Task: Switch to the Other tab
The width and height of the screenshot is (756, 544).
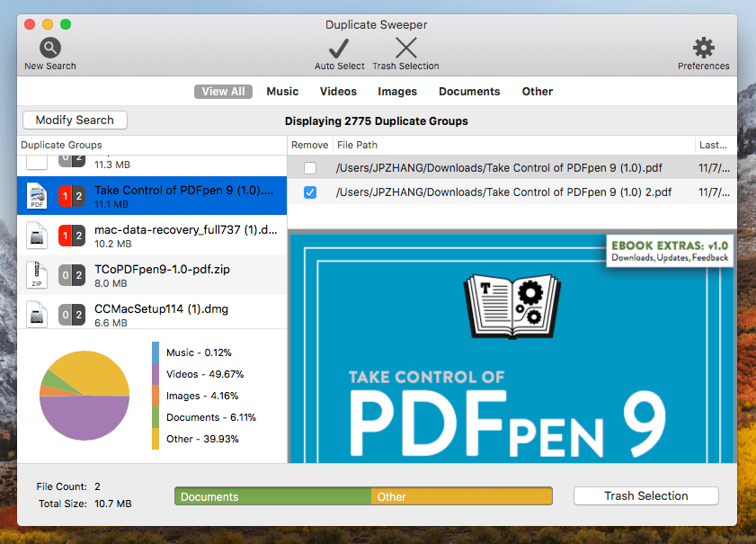Action: pyautogui.click(x=537, y=92)
